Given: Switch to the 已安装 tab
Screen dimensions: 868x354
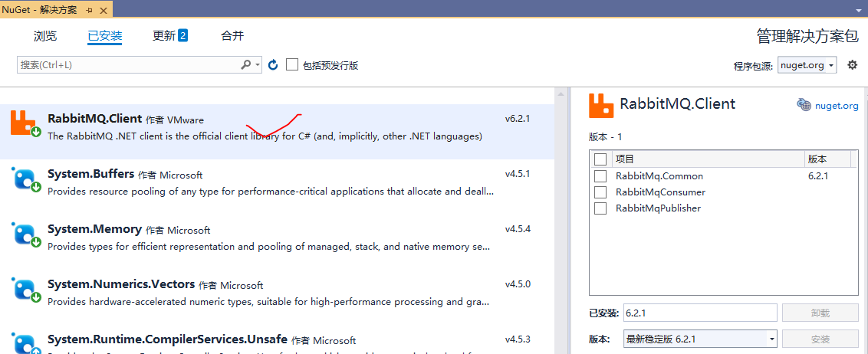Looking at the screenshot, I should coord(104,36).
